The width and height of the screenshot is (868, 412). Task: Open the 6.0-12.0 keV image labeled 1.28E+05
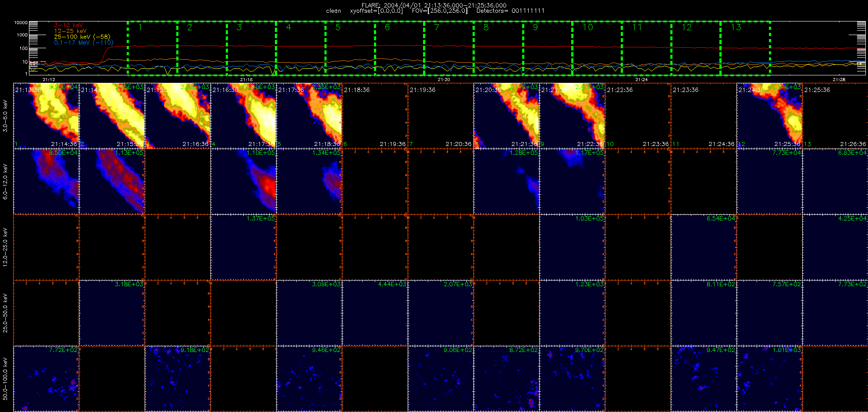(507, 181)
